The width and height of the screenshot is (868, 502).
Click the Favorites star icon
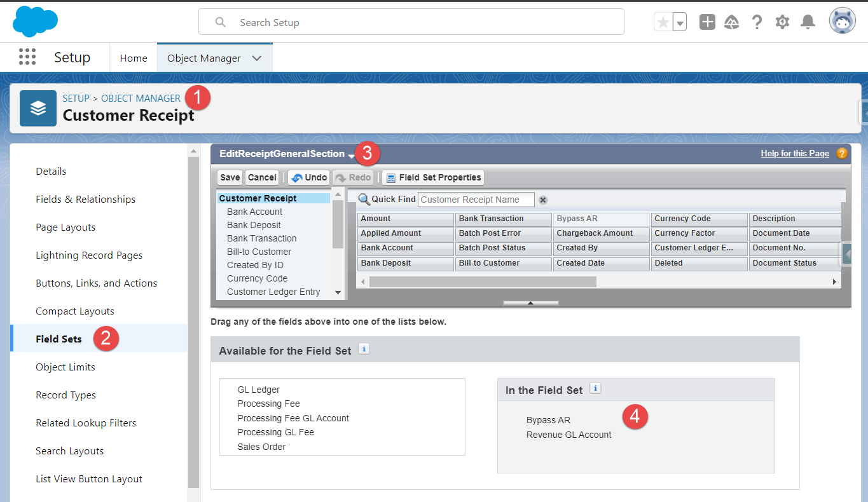(663, 22)
